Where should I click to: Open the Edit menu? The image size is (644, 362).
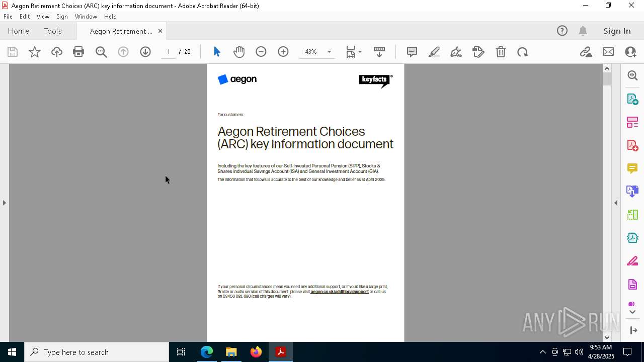tap(25, 16)
